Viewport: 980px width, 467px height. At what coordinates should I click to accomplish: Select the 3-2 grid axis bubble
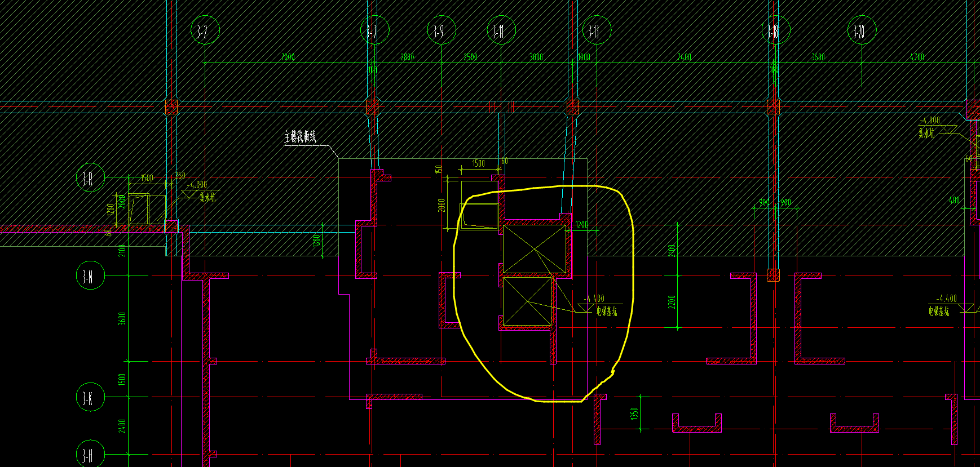205,30
